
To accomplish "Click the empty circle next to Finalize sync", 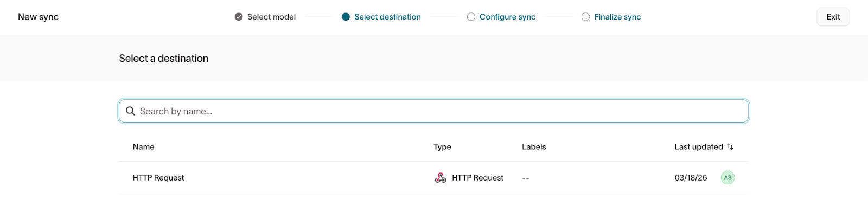I will click(585, 17).
